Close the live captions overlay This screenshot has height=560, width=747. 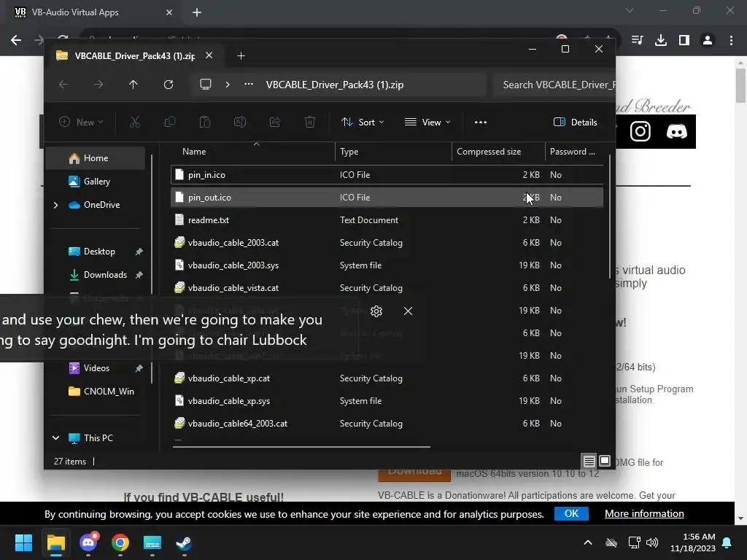(409, 311)
